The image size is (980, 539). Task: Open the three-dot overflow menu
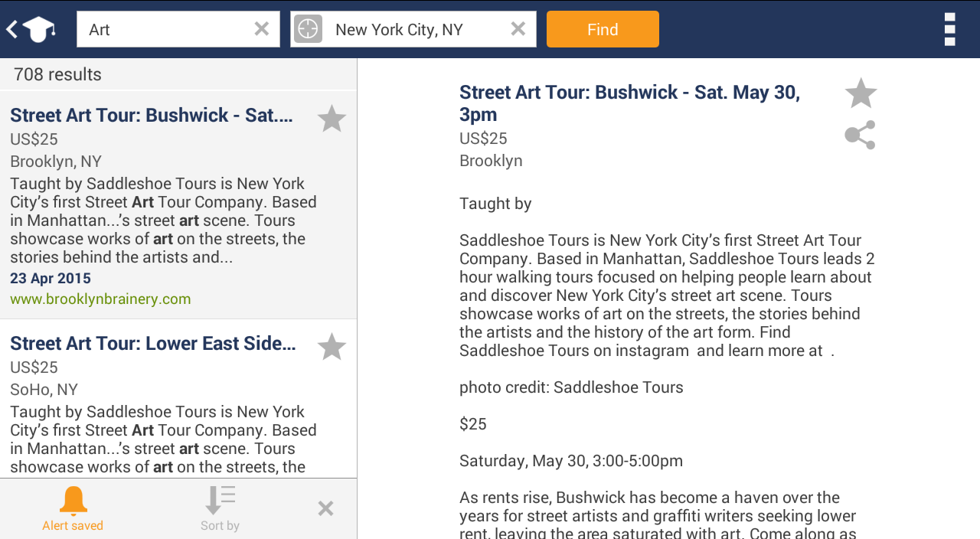[x=949, y=29]
